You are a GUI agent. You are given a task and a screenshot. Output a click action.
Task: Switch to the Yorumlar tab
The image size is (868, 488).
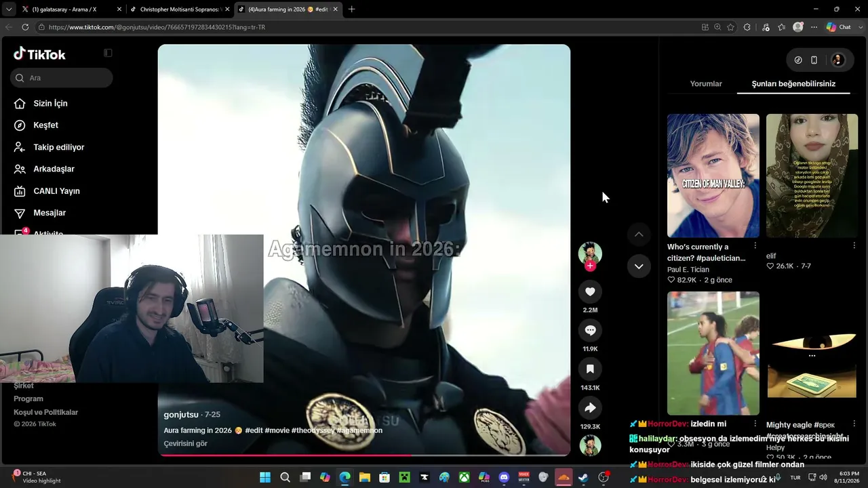click(x=706, y=84)
